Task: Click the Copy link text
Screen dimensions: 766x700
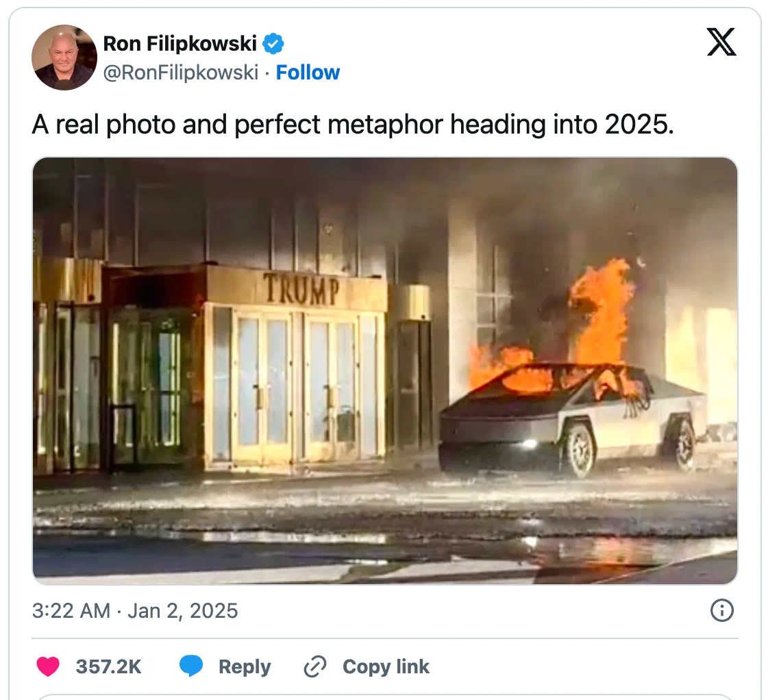Action: [x=386, y=666]
